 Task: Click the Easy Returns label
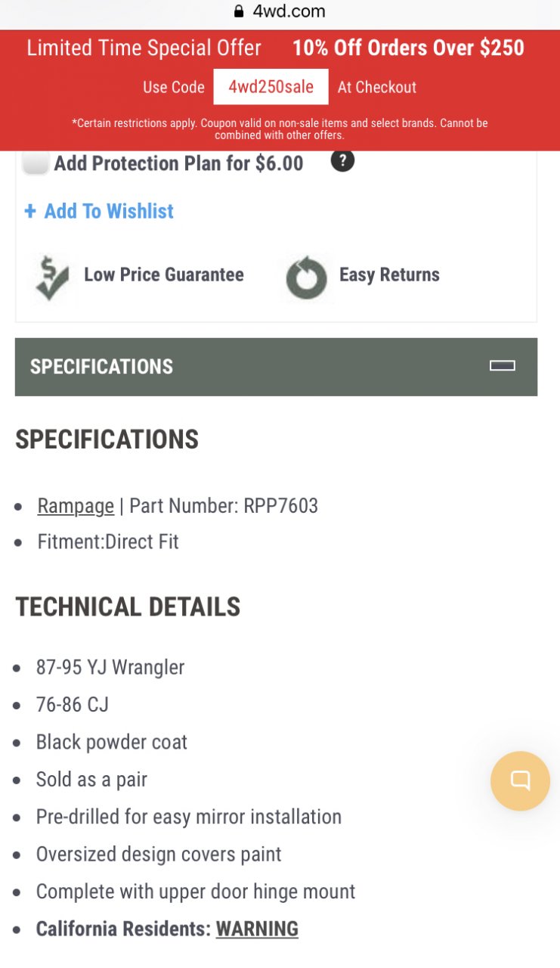click(389, 275)
